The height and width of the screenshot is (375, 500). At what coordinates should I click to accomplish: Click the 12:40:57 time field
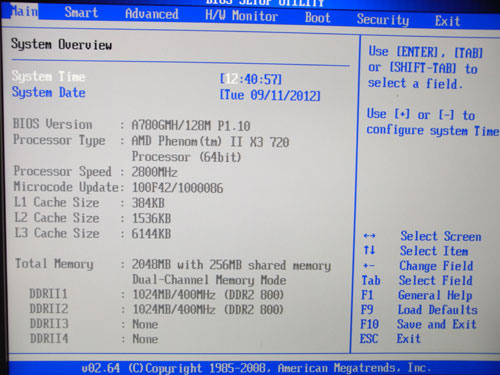(251, 80)
